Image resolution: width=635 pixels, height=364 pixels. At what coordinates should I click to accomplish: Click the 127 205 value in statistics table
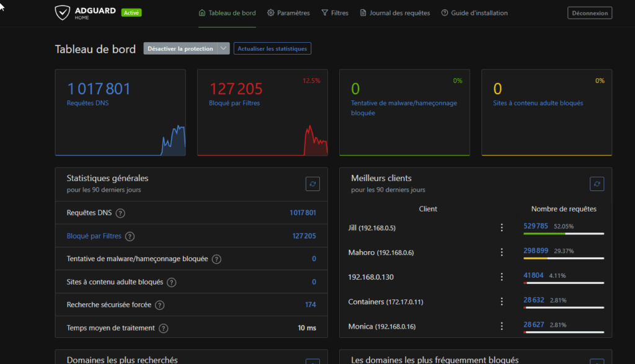click(x=304, y=236)
